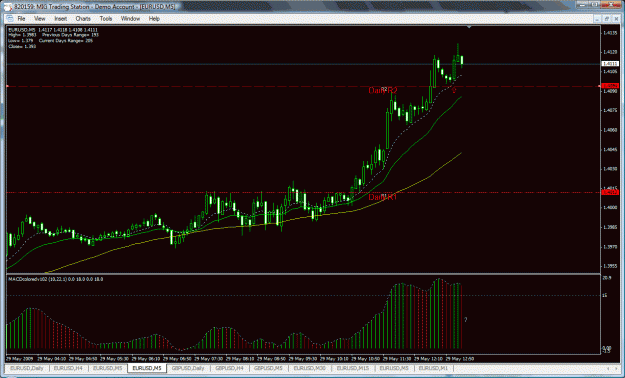Click the 29 May 11:30 time label

pyautogui.click(x=397, y=358)
